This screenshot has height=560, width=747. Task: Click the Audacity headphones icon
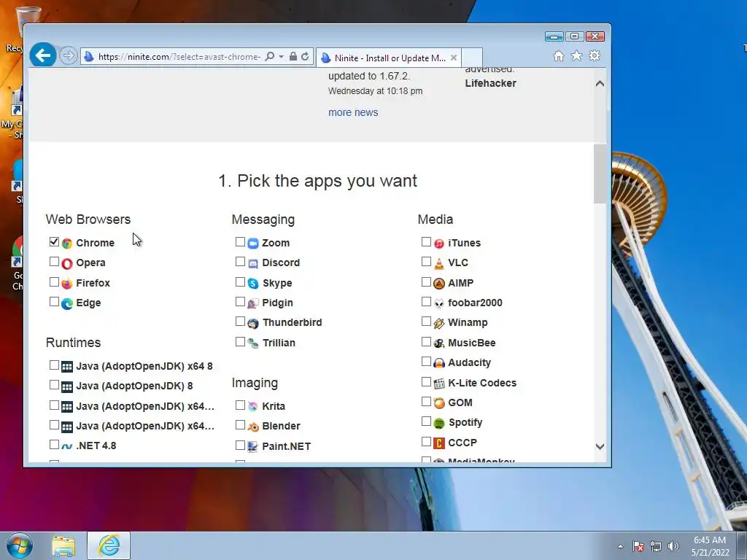tap(438, 363)
